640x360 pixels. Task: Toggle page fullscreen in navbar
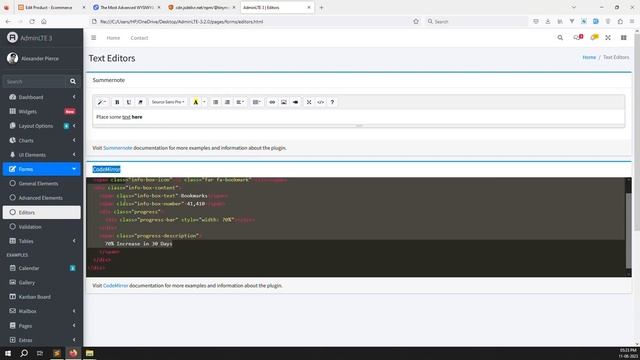(x=608, y=38)
